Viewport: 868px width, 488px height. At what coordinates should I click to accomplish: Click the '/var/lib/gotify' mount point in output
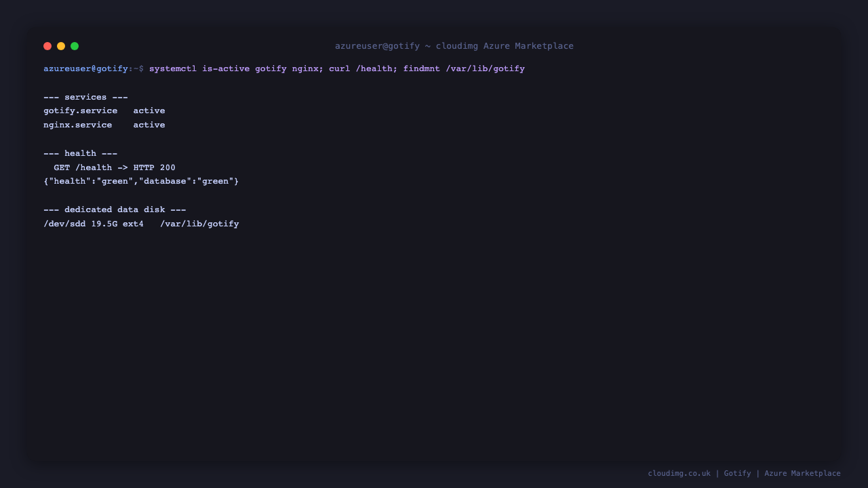[x=199, y=224]
